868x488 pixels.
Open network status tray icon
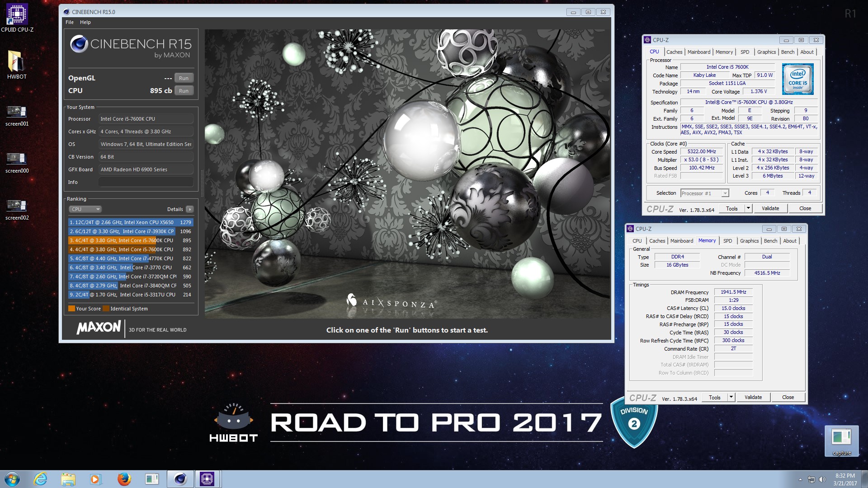pos(811,479)
